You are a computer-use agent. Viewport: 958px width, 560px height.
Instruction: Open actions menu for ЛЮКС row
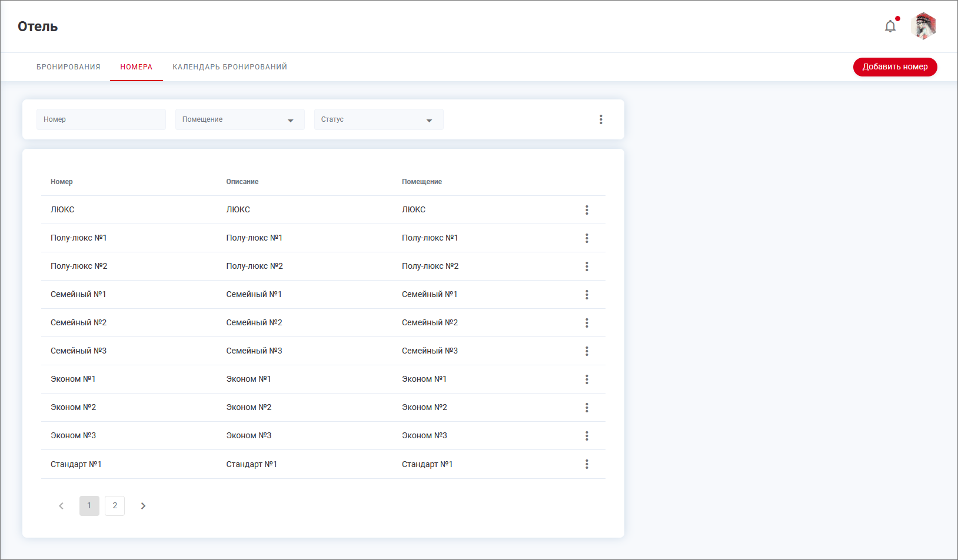point(587,210)
